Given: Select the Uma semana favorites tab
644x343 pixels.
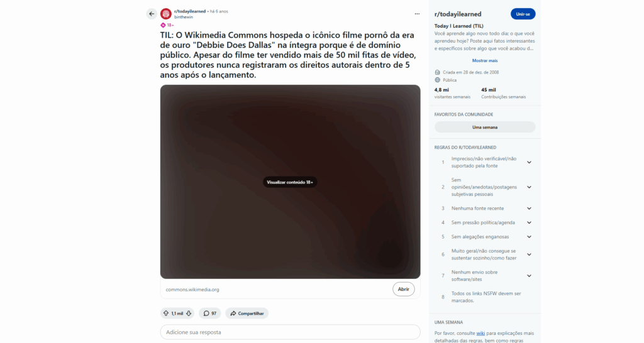Looking at the screenshot, I should point(485,127).
